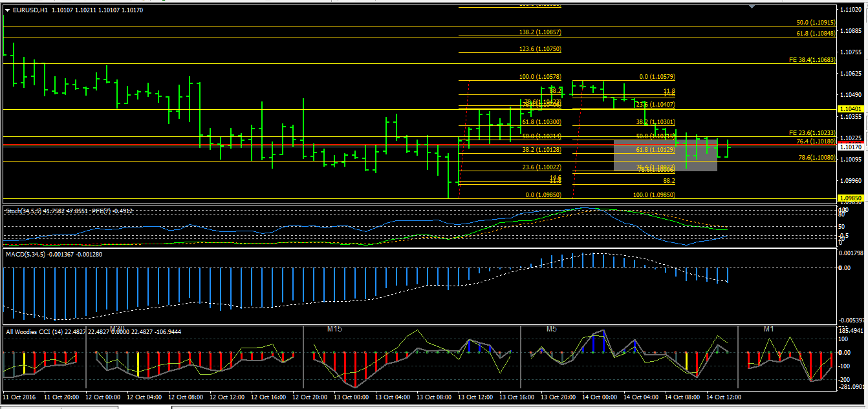This screenshot has width=868, height=409.
Task: Select the 23.6 (1.10407) Fibonacci level label
Action: pos(656,105)
